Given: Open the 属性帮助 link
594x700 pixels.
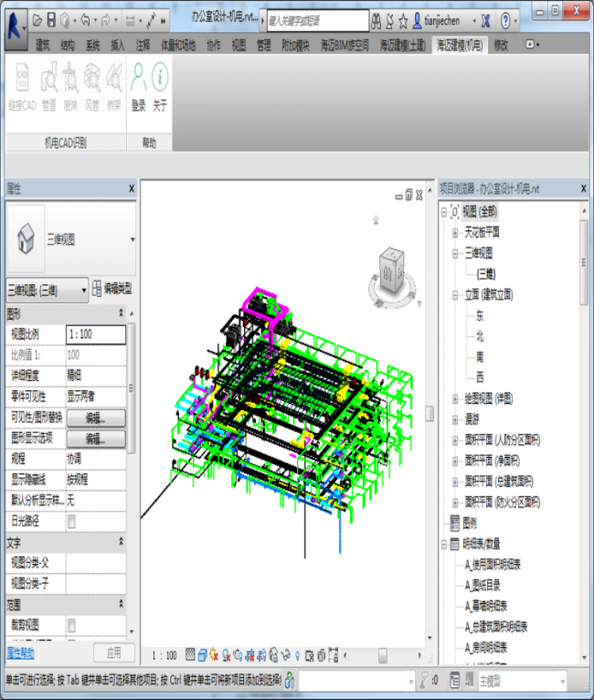Looking at the screenshot, I should click(21, 652).
